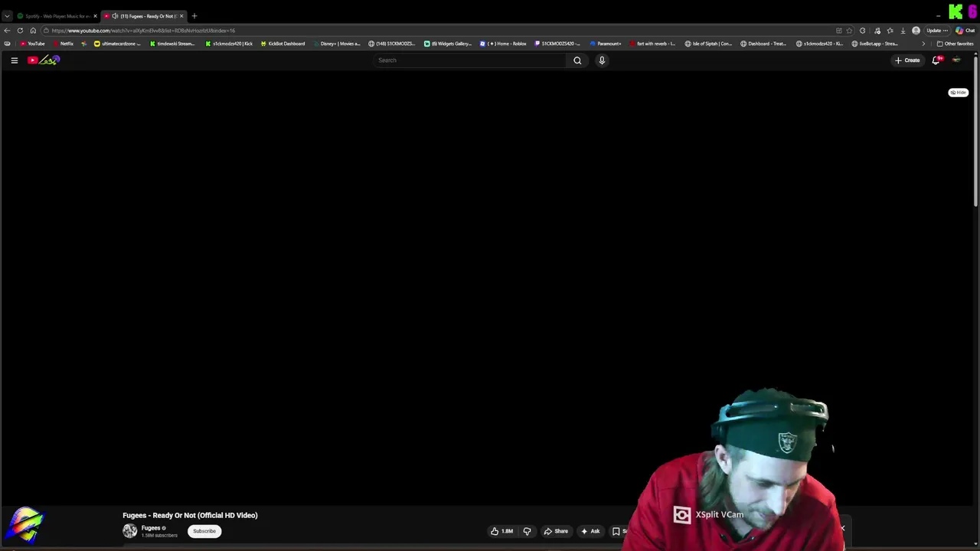Close the Spotify Web Player tab

95,16
